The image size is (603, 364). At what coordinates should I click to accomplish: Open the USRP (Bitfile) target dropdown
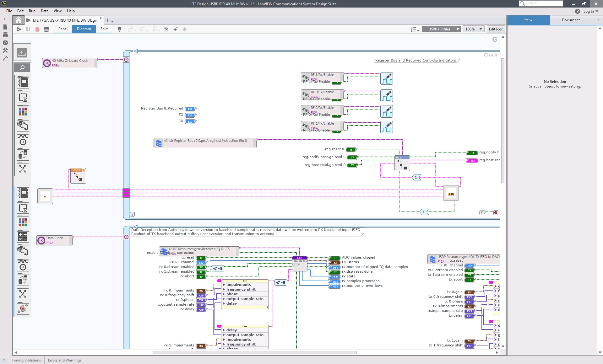click(442, 29)
